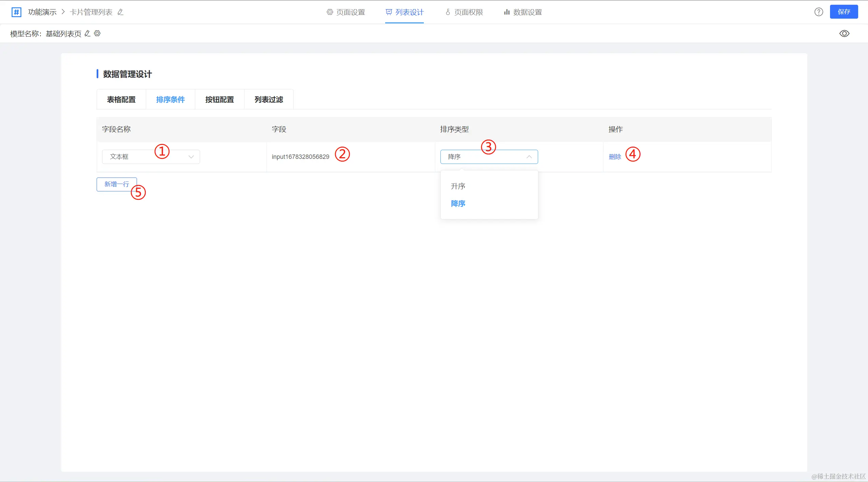
Task: Collapse the 降序 sort type dropdown
Action: [x=489, y=156]
